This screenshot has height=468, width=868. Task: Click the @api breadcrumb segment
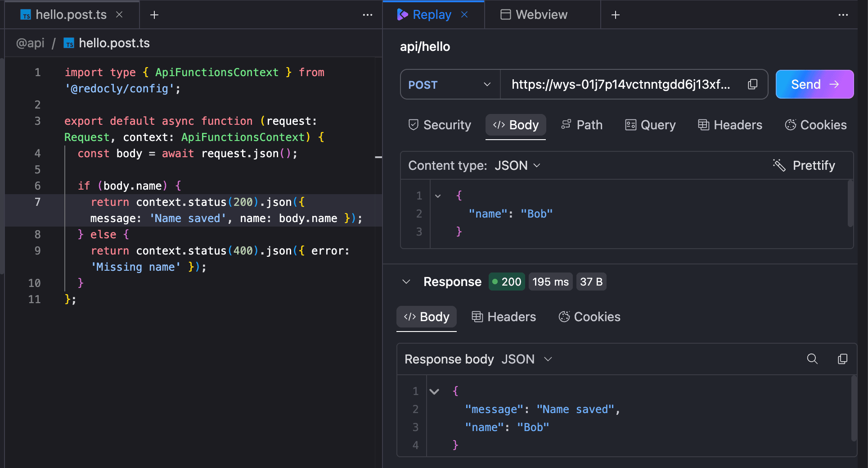[30, 43]
